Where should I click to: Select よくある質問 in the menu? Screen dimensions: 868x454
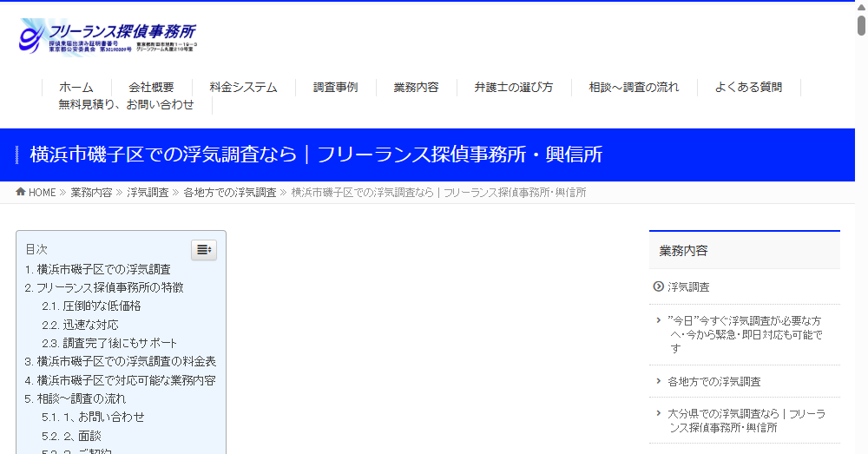click(x=748, y=87)
